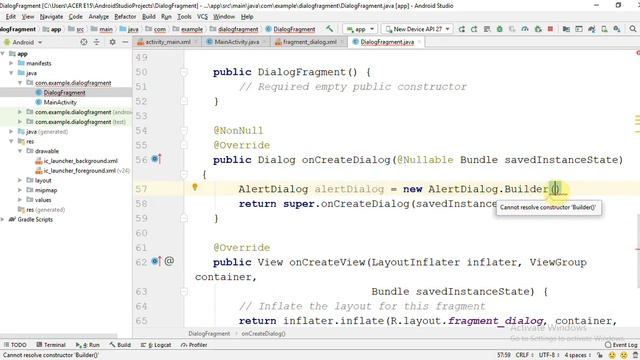Open the Logcat tool window
The height and width of the screenshot is (360, 640).
pos(156,345)
